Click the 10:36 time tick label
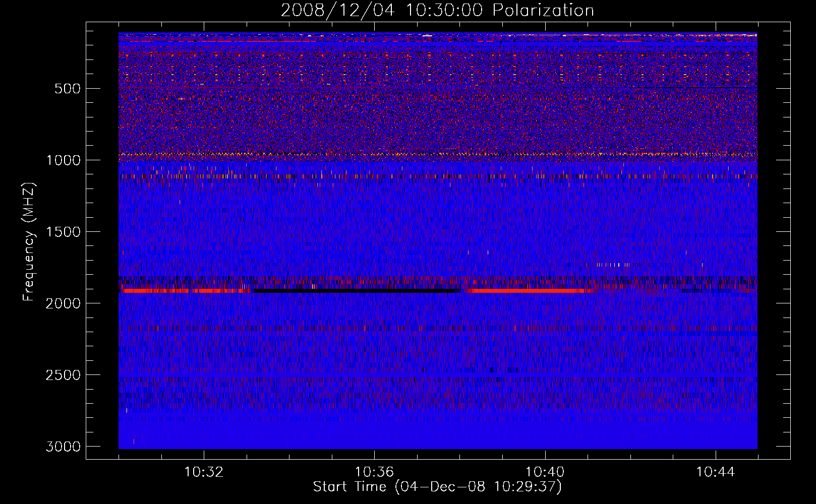Image resolution: width=816 pixels, height=504 pixels. 374,472
